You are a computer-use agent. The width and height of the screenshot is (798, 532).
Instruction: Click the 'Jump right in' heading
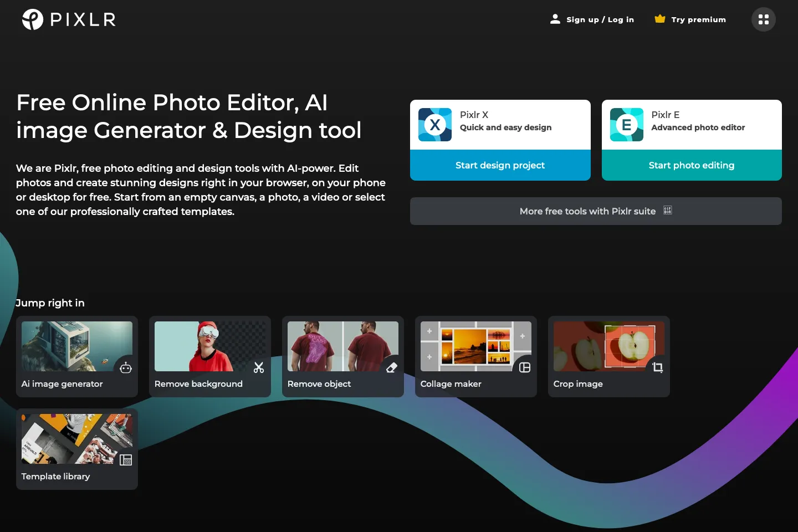[50, 303]
